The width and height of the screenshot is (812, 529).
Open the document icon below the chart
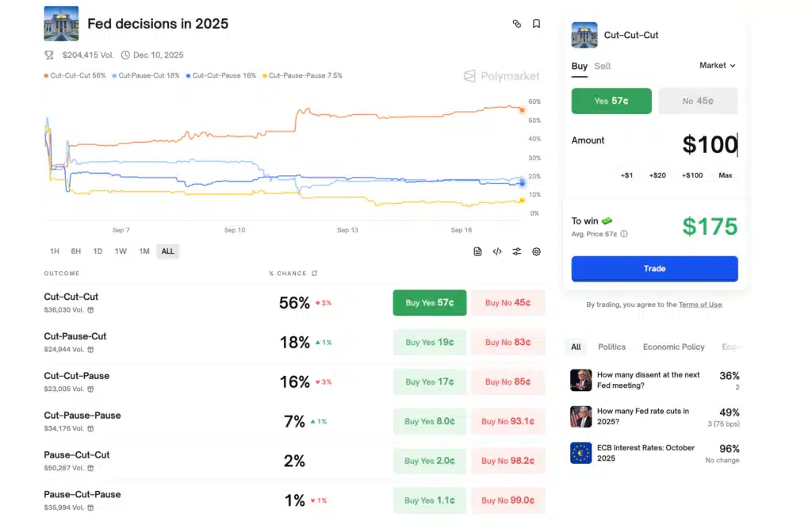pyautogui.click(x=477, y=251)
